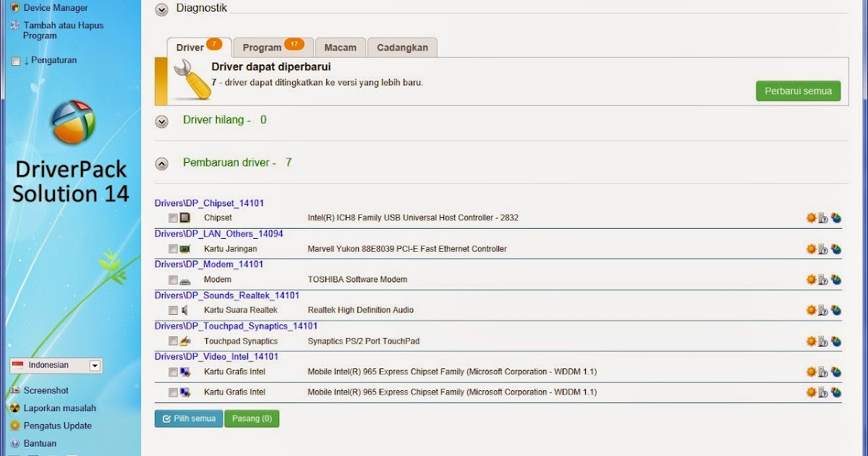The height and width of the screenshot is (456, 868).
Task: Check the Kartu Jaringan driver checkbox
Action: click(173, 249)
